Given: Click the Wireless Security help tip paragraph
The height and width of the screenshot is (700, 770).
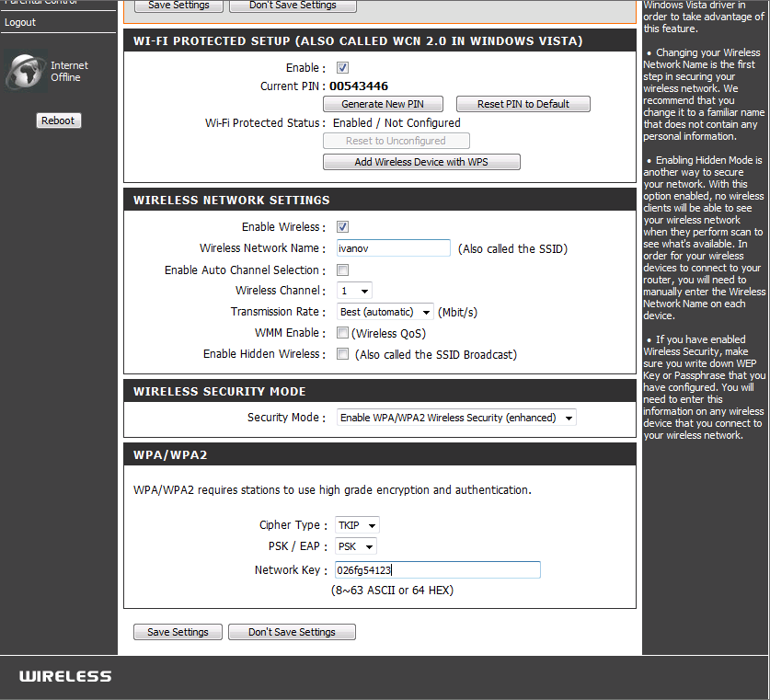Looking at the screenshot, I should (x=704, y=387).
